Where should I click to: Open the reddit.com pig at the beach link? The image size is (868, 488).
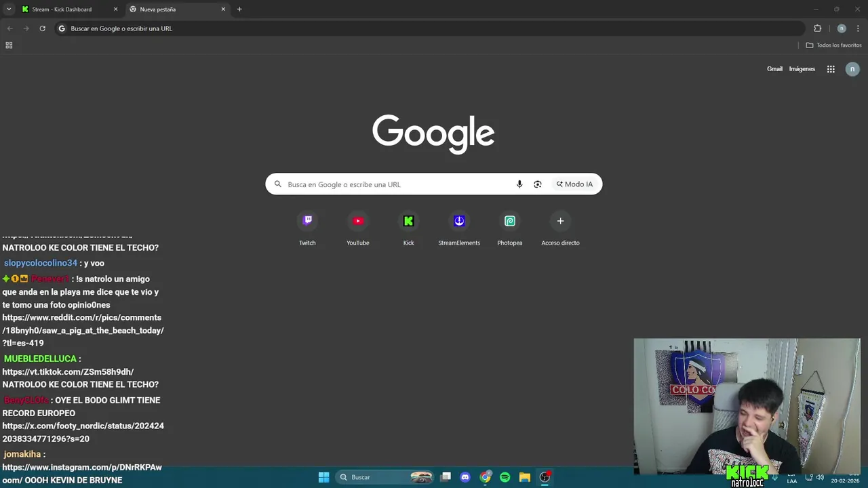[x=83, y=330]
